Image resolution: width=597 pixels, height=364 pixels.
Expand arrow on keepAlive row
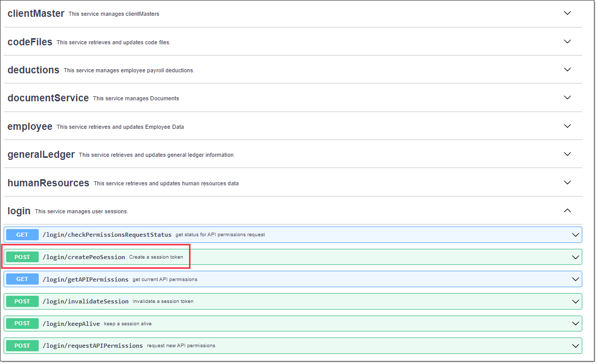[576, 324]
